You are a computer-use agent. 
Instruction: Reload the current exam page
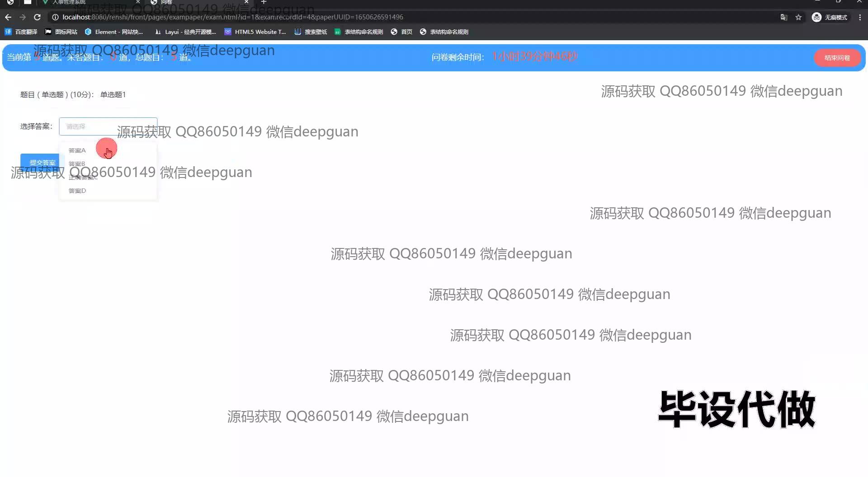tap(38, 17)
